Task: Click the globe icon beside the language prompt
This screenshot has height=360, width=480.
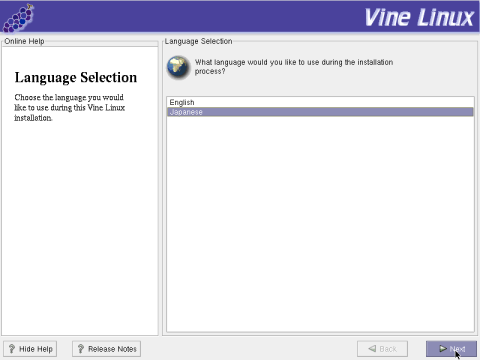Action: click(x=178, y=67)
